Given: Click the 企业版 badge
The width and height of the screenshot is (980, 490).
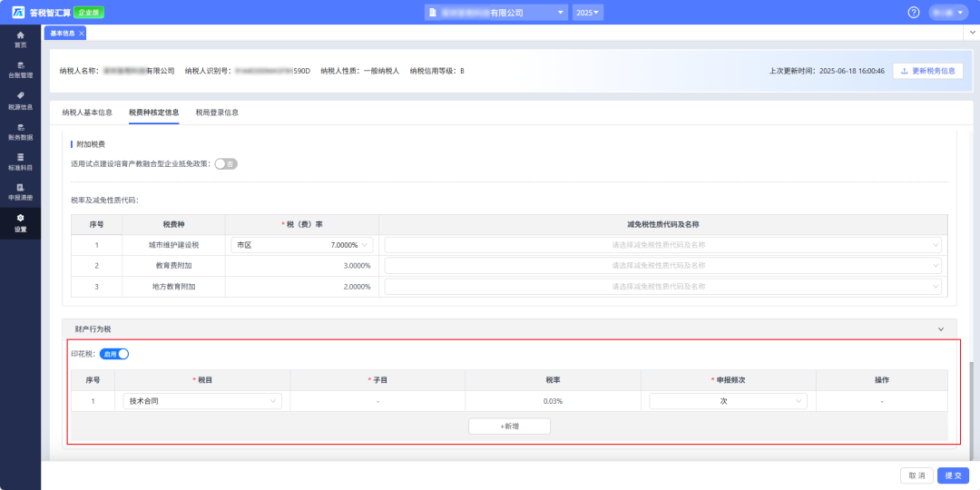Looking at the screenshot, I should click(89, 13).
